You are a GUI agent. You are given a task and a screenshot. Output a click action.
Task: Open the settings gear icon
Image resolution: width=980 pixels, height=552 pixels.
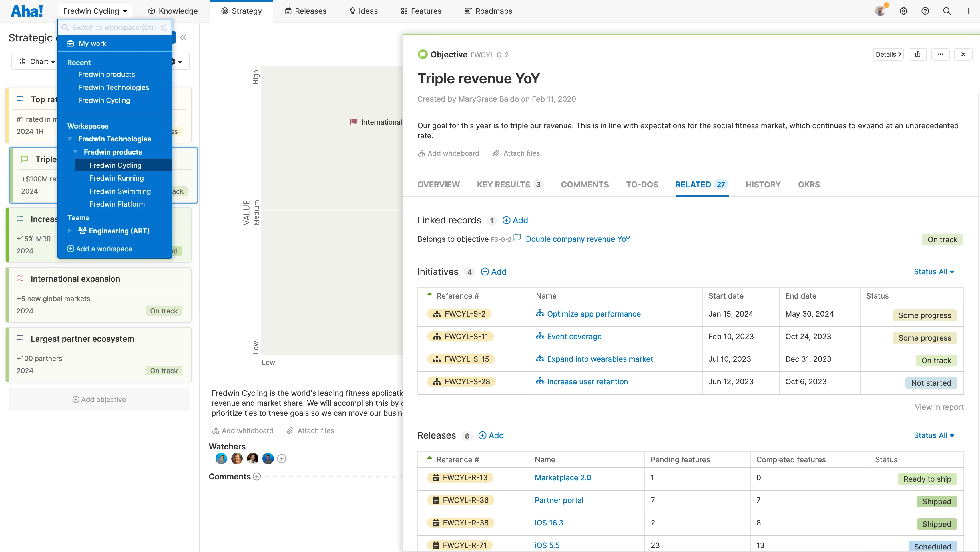(903, 11)
